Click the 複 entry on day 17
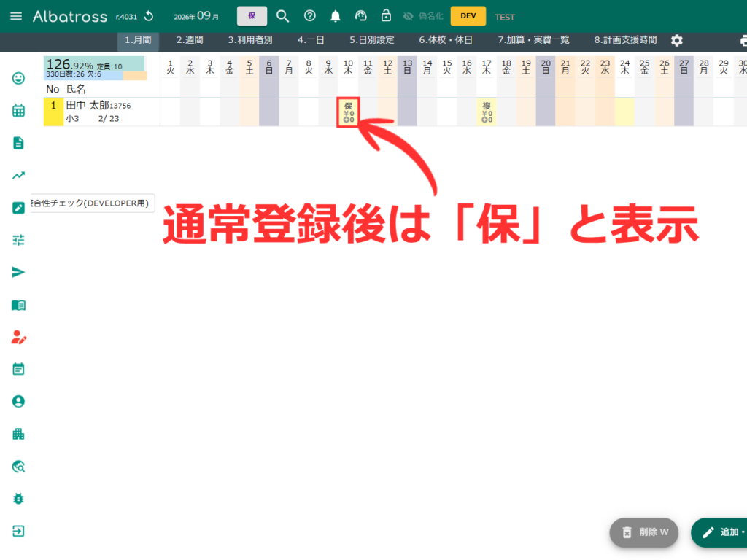Image resolution: width=747 pixels, height=560 pixels. [x=487, y=112]
